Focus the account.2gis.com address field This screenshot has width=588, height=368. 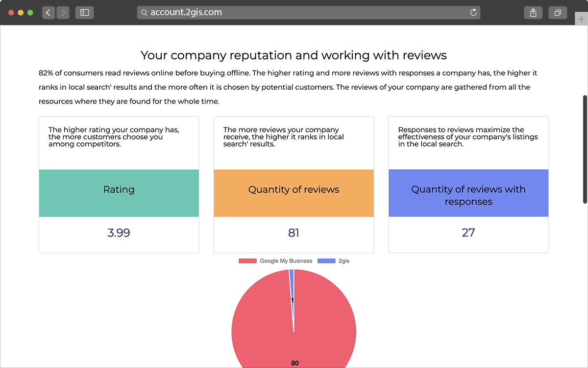pos(309,13)
